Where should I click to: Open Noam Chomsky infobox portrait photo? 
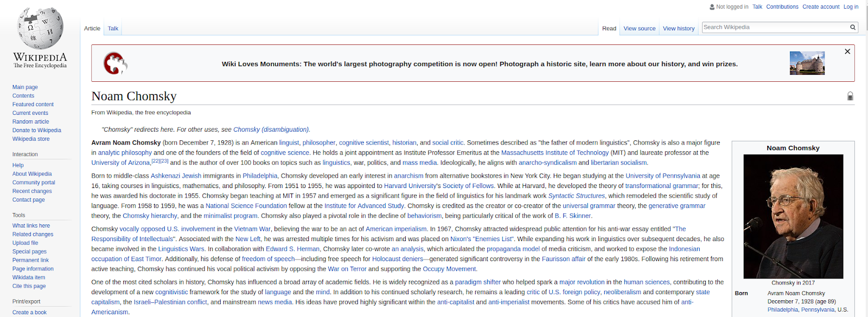pyautogui.click(x=793, y=216)
